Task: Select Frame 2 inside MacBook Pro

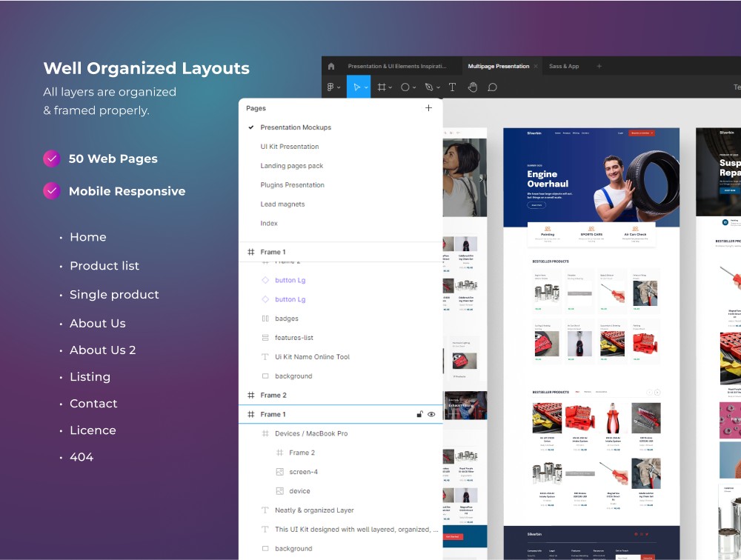Action: click(x=302, y=453)
